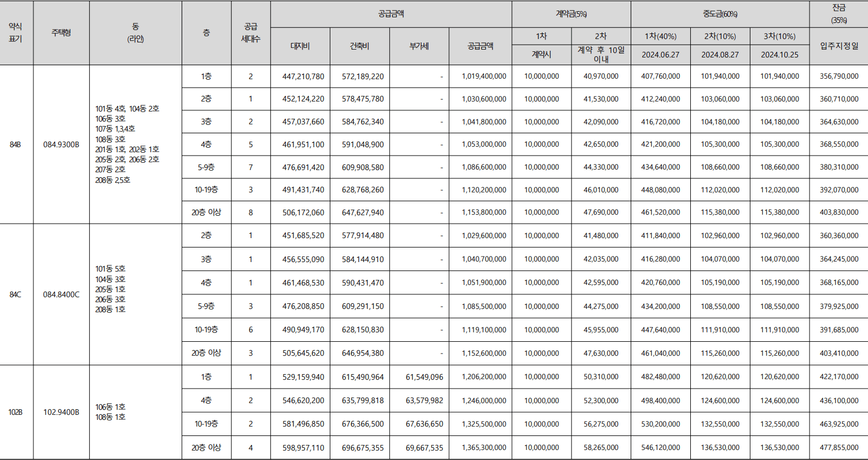Select the line '101동 5호' in 84C
The height and width of the screenshot is (460, 868).
[110, 269]
